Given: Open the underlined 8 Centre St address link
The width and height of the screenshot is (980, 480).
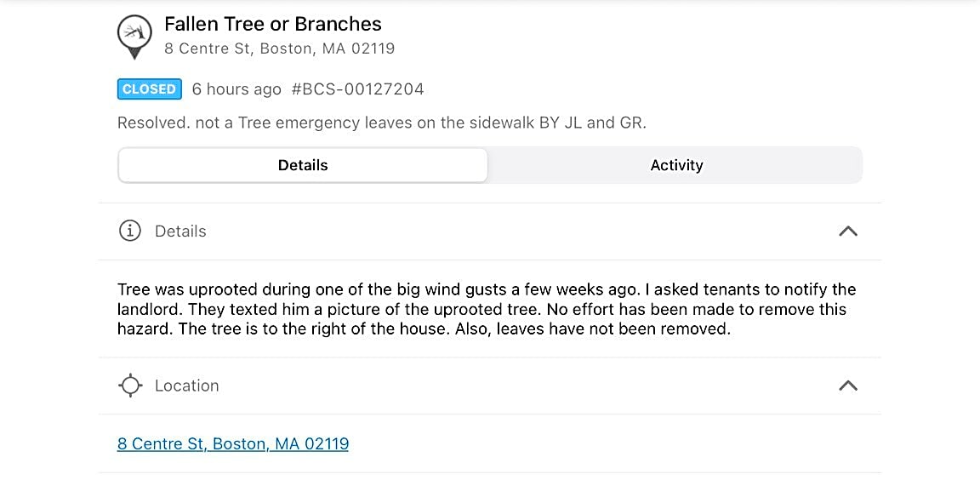Looking at the screenshot, I should [233, 443].
